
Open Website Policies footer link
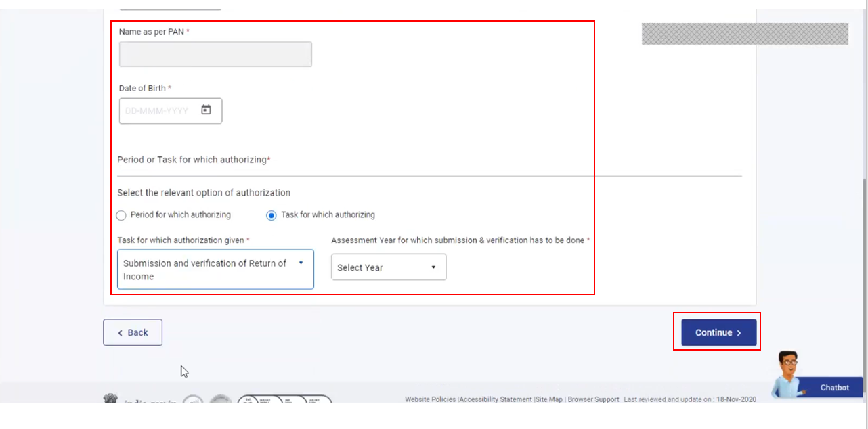(x=431, y=399)
